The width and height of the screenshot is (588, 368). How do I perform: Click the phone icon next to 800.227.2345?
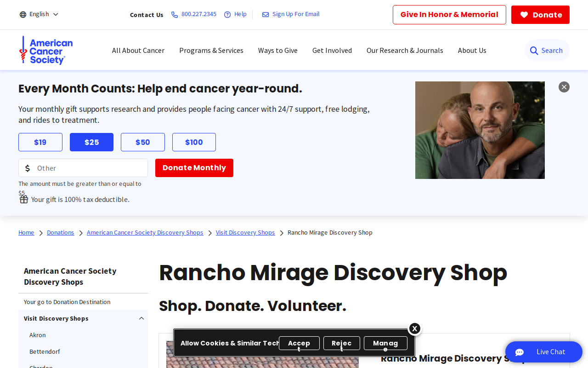pos(175,15)
